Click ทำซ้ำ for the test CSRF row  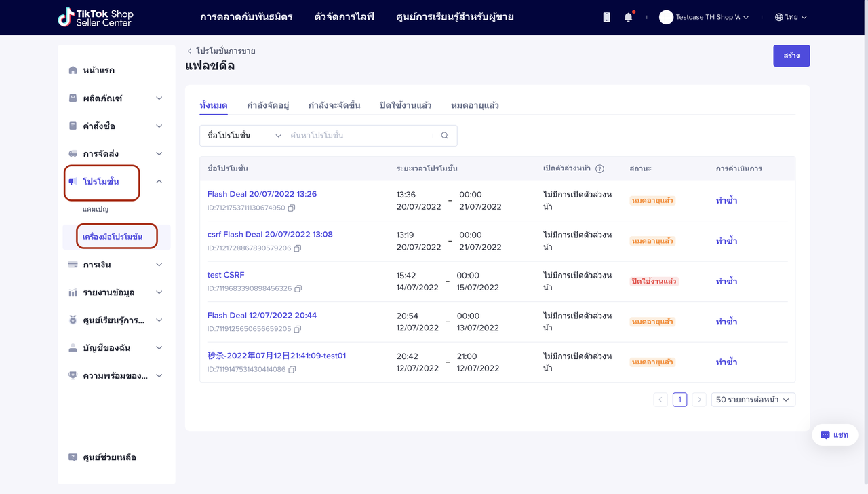[x=726, y=281]
